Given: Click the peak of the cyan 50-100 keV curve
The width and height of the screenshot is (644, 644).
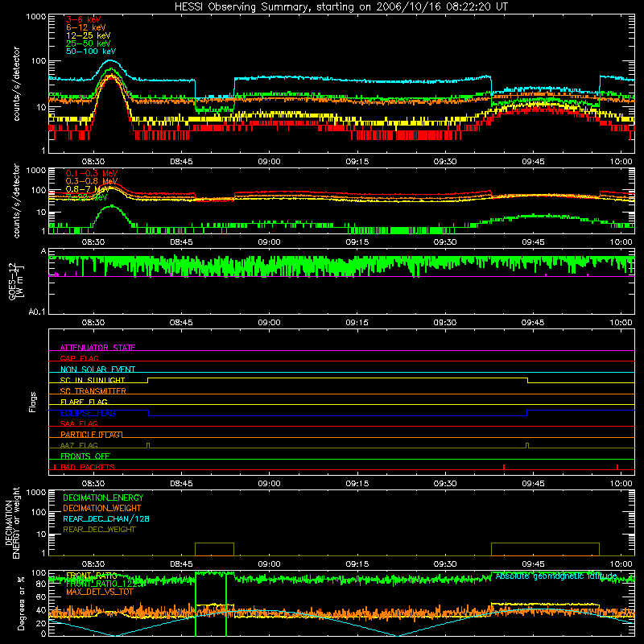Looking at the screenshot, I should pos(110,61).
